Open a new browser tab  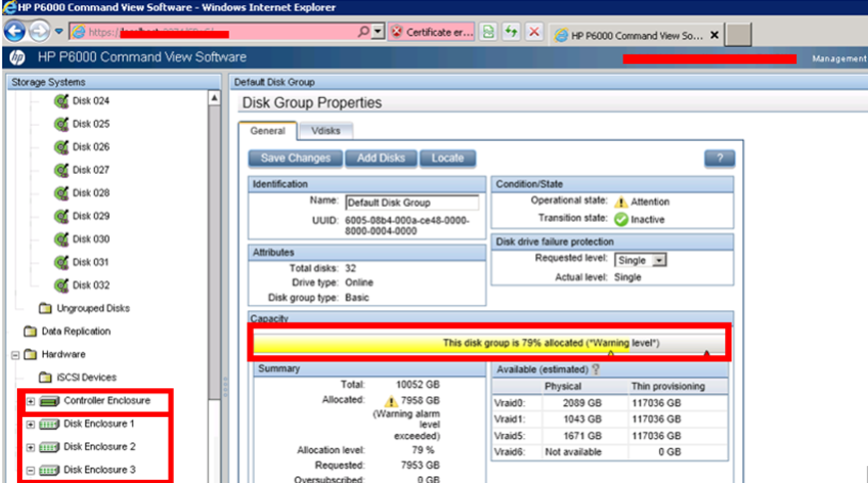click(x=738, y=35)
